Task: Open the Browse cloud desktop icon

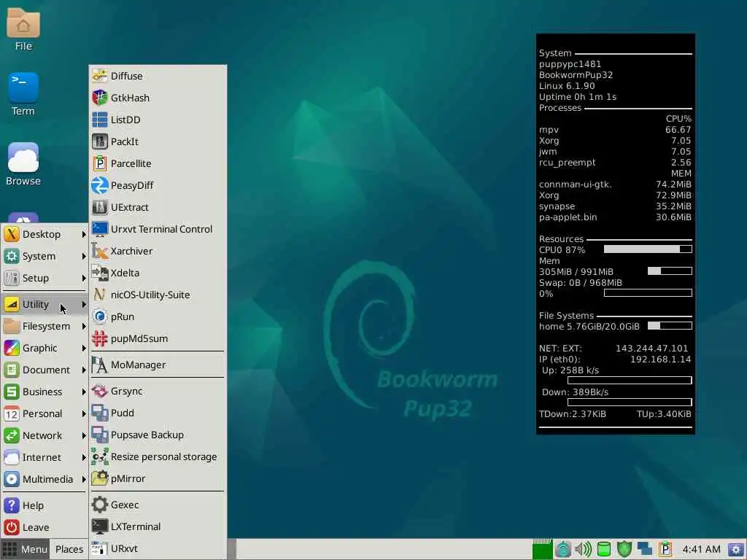Action: pyautogui.click(x=23, y=164)
